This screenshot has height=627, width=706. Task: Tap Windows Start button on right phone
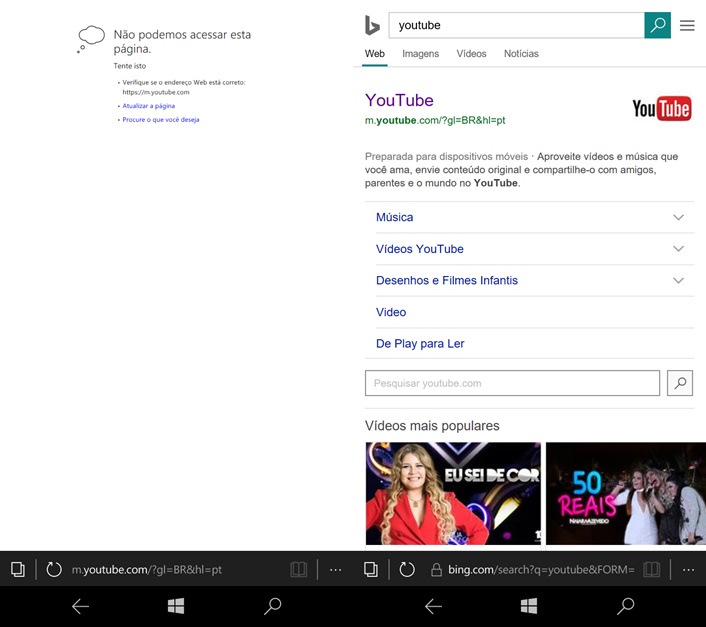(x=529, y=606)
